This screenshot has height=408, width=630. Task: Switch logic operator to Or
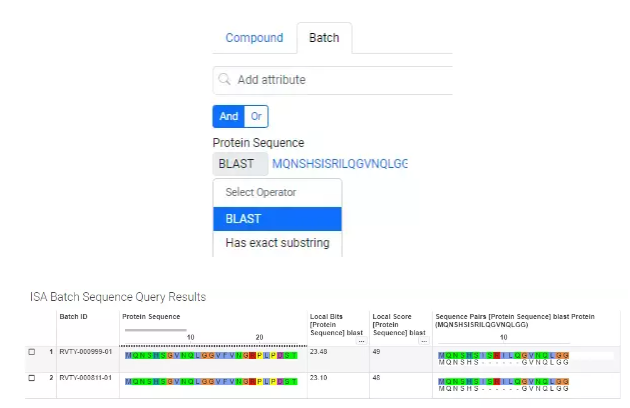(x=257, y=117)
